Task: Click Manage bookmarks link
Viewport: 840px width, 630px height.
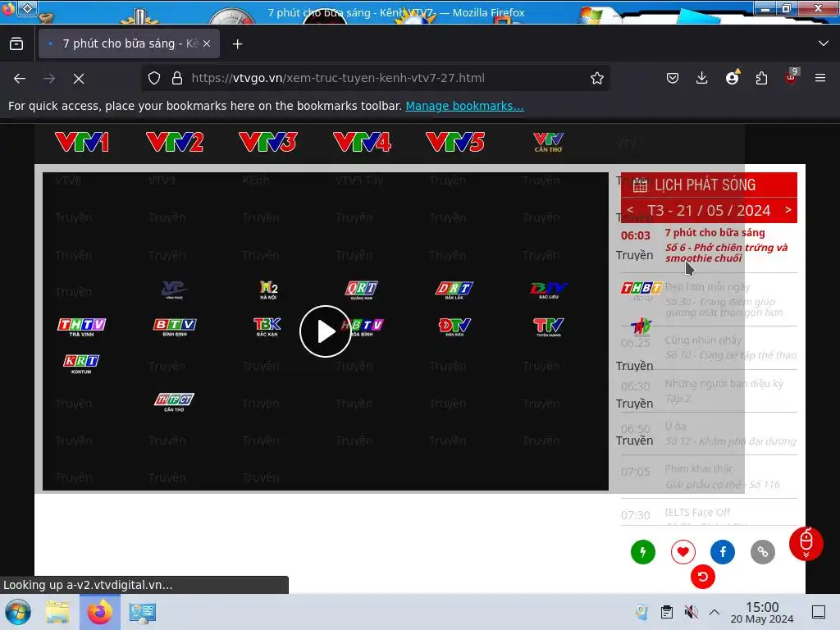Action: (x=464, y=106)
